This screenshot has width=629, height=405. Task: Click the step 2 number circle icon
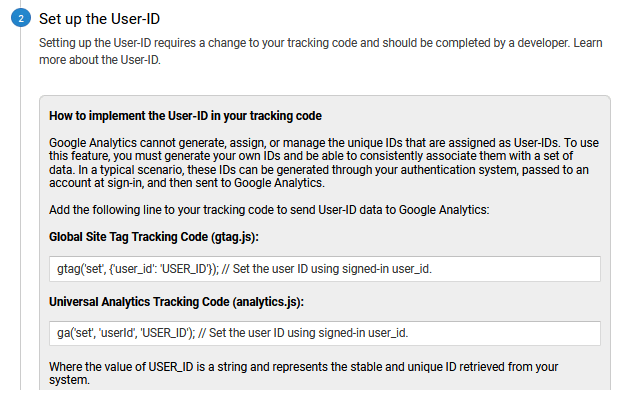[20, 19]
